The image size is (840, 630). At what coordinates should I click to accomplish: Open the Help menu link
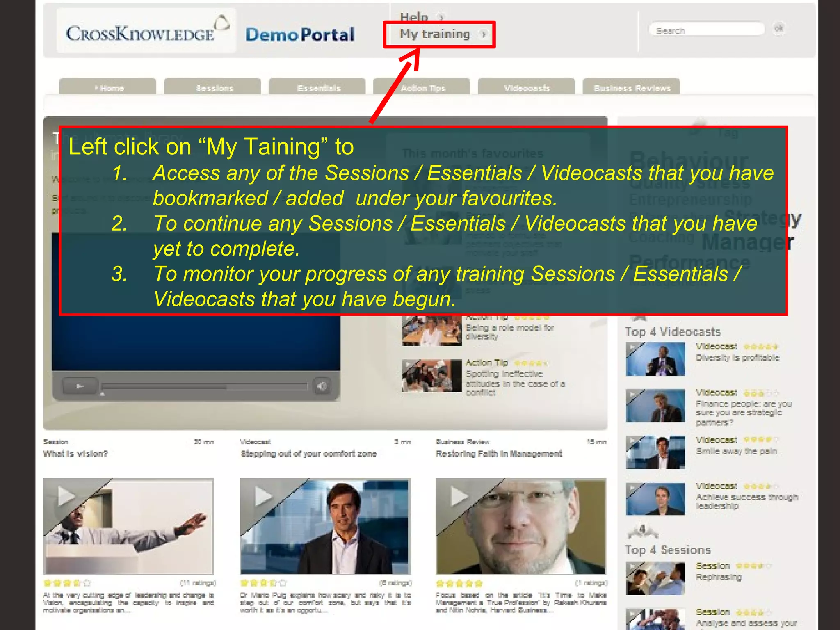click(x=414, y=17)
